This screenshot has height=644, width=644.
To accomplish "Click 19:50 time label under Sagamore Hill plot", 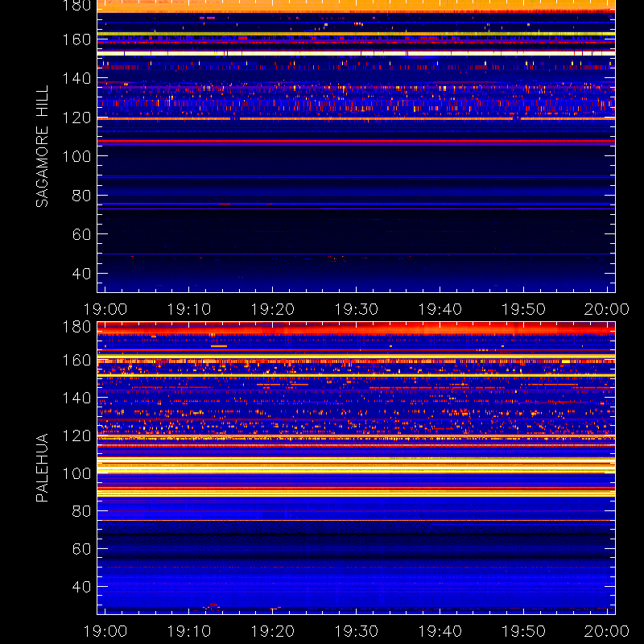I will [524, 309].
